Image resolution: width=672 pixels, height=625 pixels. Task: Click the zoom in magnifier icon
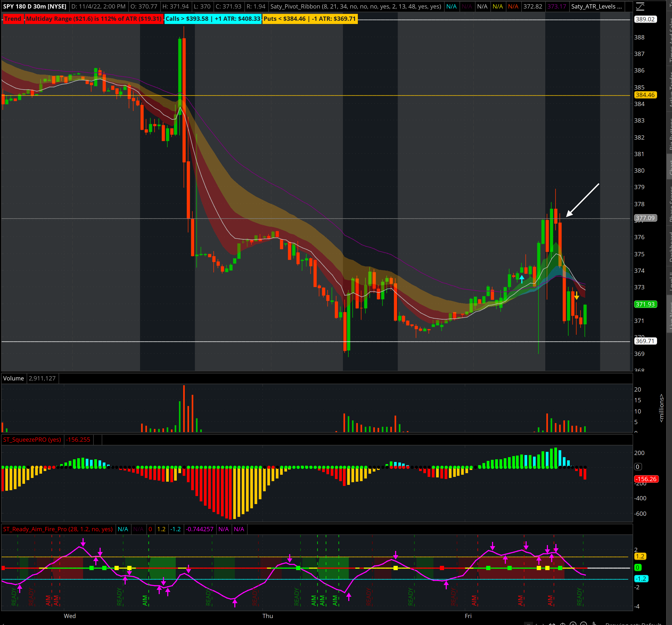click(573, 624)
